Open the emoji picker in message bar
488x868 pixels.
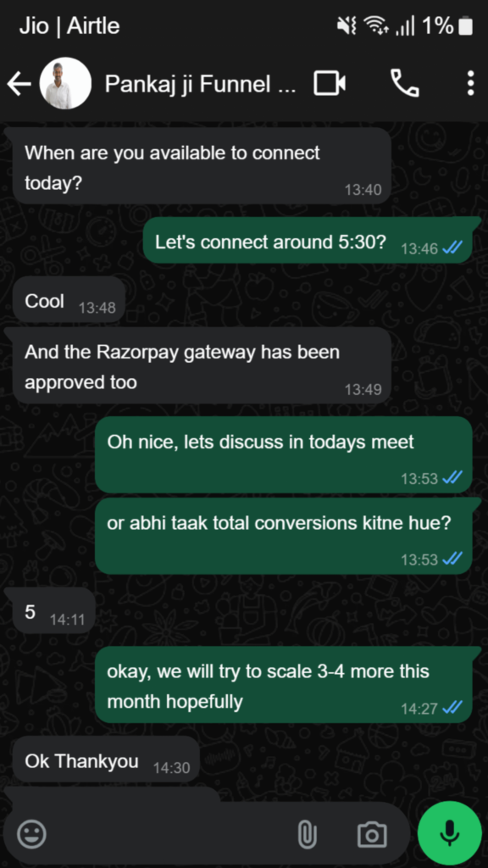[x=31, y=834]
